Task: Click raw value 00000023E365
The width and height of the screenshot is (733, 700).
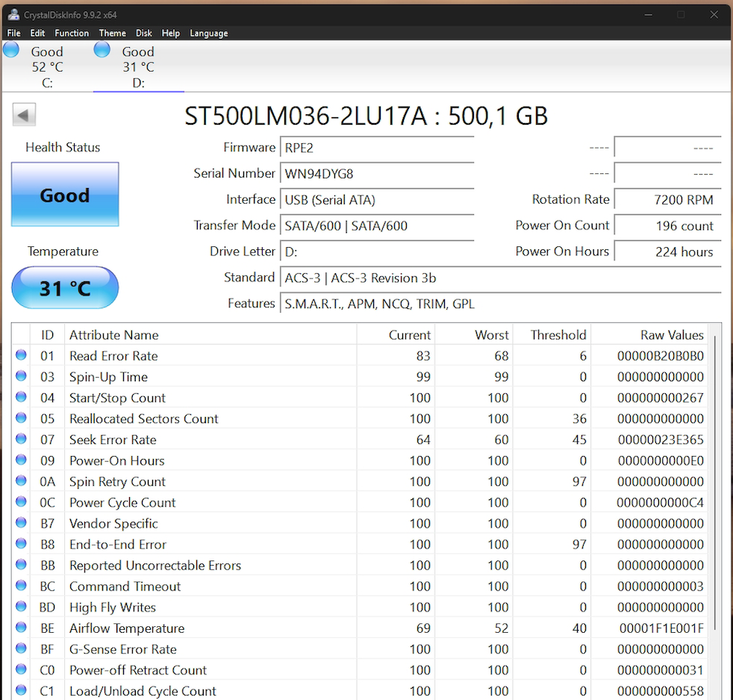Action: (x=661, y=440)
